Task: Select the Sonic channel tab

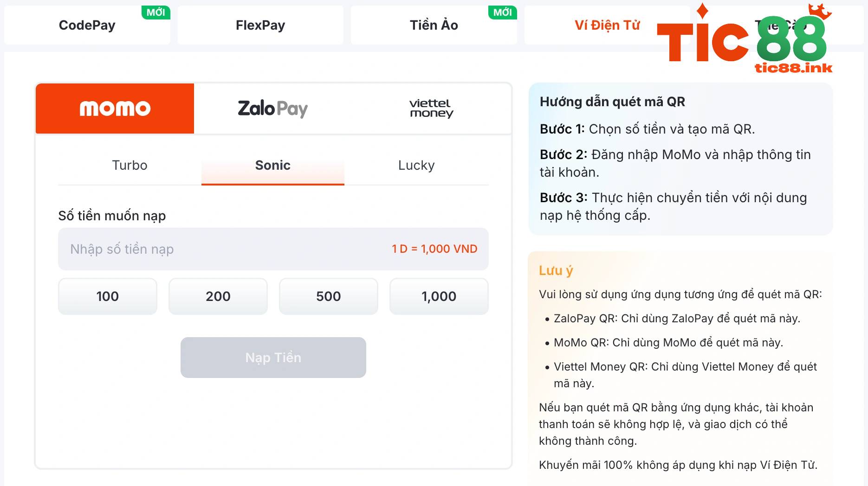Action: [x=273, y=166]
